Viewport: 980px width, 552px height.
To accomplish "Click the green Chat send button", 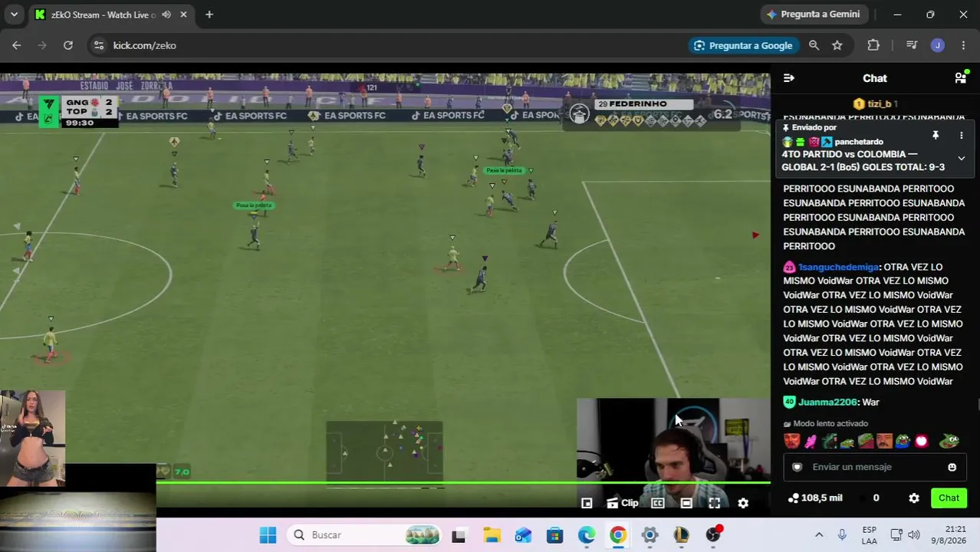I will point(949,498).
